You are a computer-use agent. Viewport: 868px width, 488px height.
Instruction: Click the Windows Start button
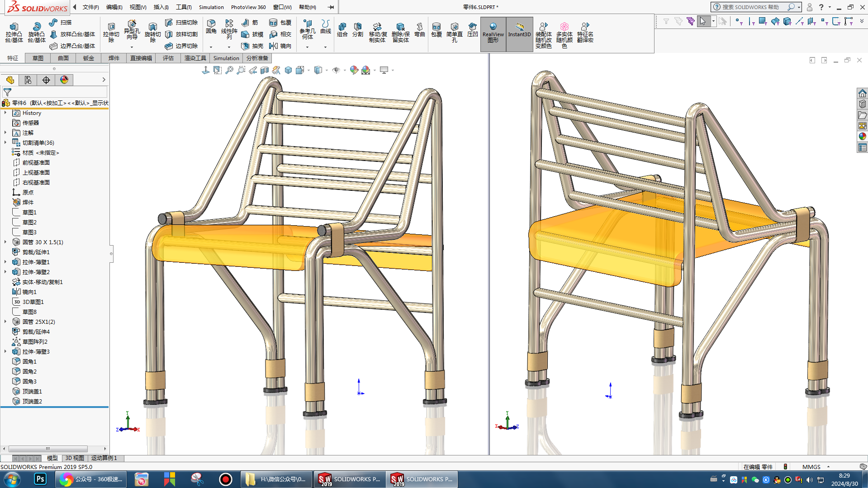coord(12,479)
